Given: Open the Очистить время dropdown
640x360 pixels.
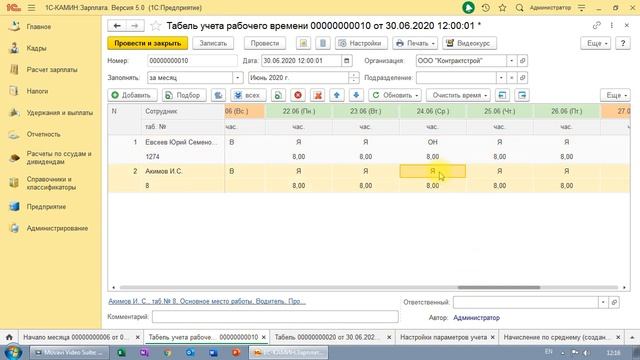Looking at the screenshot, I should 458,95.
